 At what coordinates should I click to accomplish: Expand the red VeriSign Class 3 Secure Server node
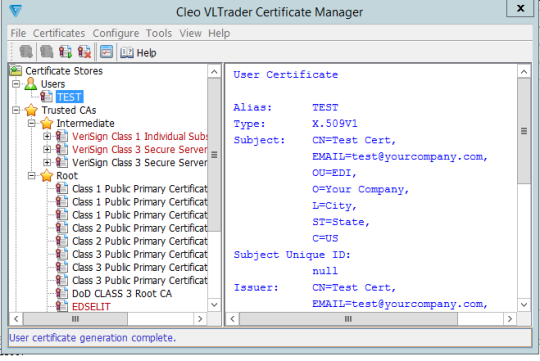click(x=47, y=149)
